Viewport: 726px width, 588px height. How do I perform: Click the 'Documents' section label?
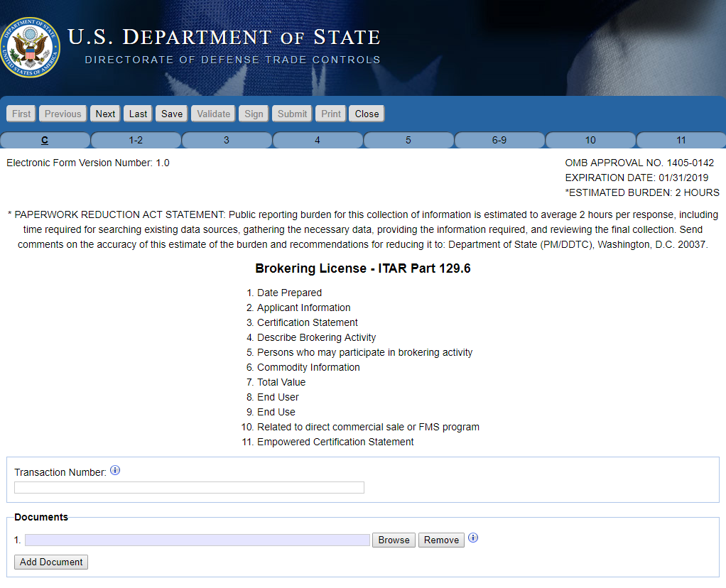(x=41, y=517)
